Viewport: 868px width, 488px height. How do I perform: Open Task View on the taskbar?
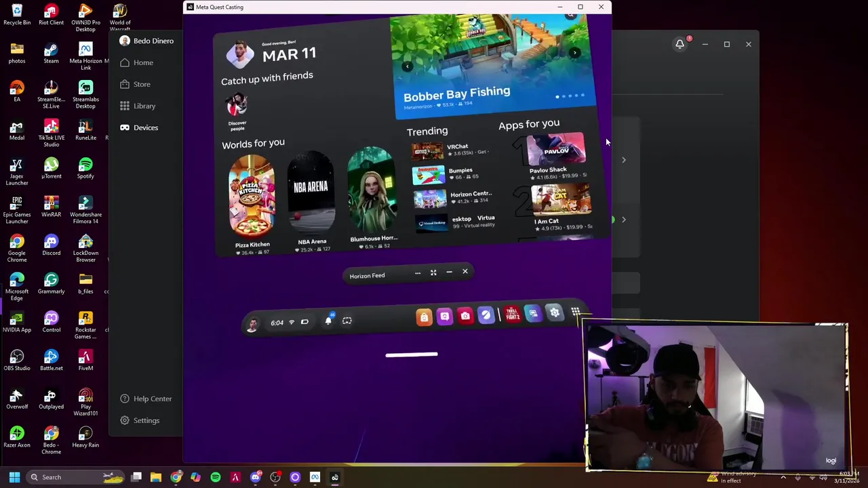[x=136, y=477]
